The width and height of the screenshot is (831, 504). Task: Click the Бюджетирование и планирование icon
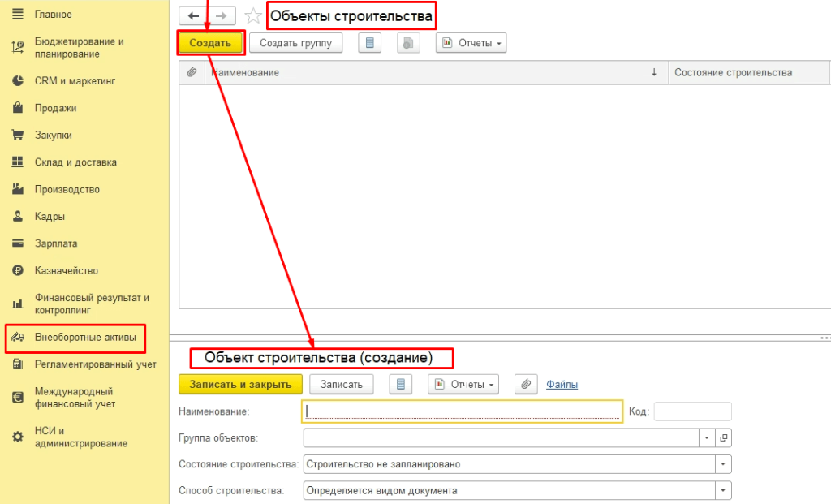coord(18,48)
